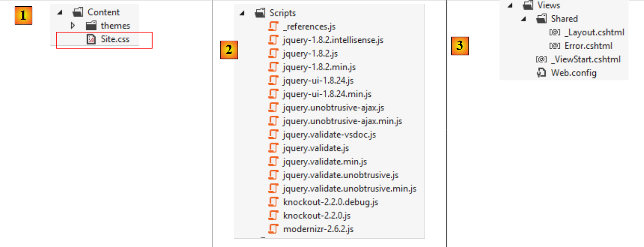Click the Content folder icon
This screenshot has width=644, height=247.
(x=78, y=13)
